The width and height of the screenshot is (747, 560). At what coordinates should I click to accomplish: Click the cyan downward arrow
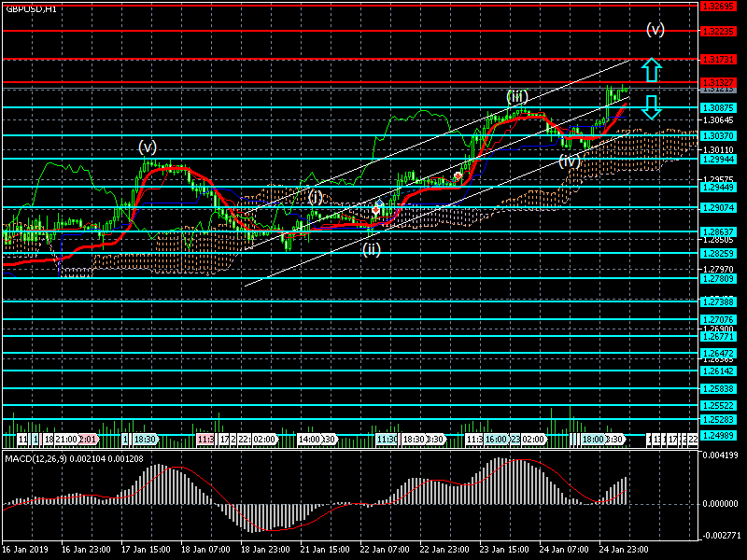tap(651, 106)
